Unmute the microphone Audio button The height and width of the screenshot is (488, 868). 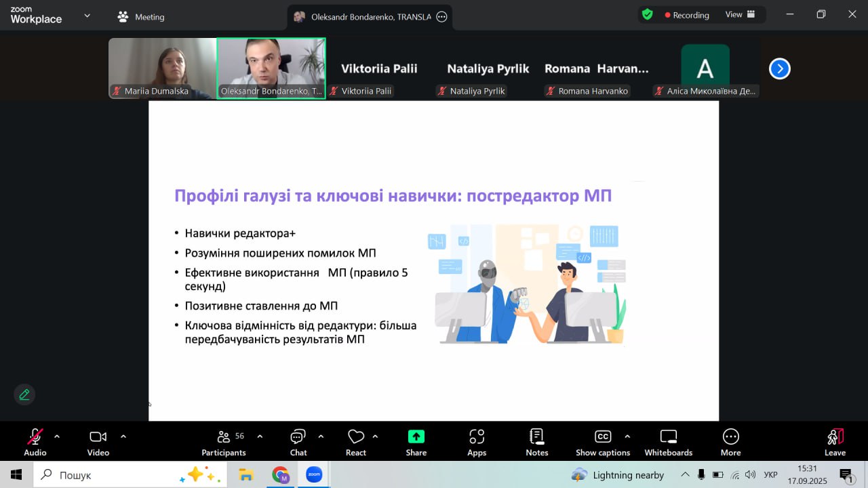pos(35,442)
